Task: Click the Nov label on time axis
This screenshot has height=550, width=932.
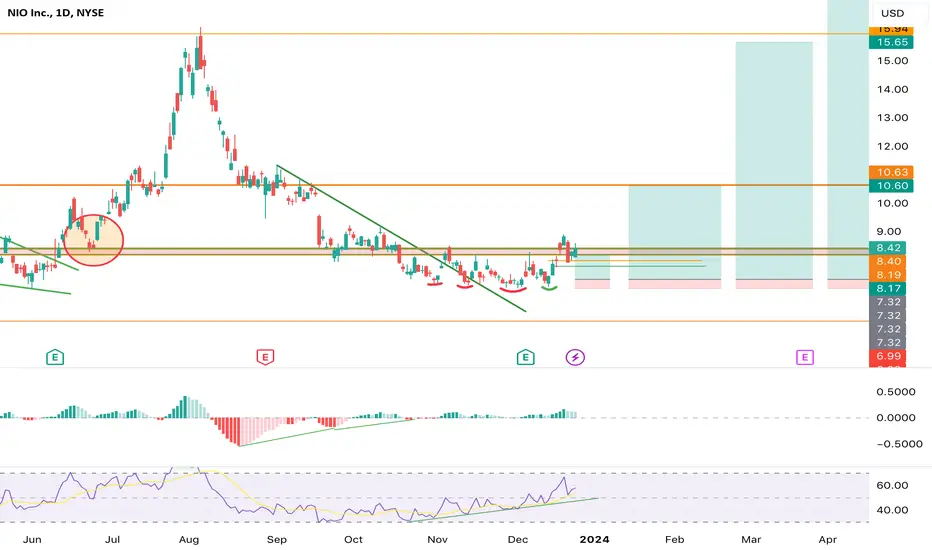Action: 437,540
